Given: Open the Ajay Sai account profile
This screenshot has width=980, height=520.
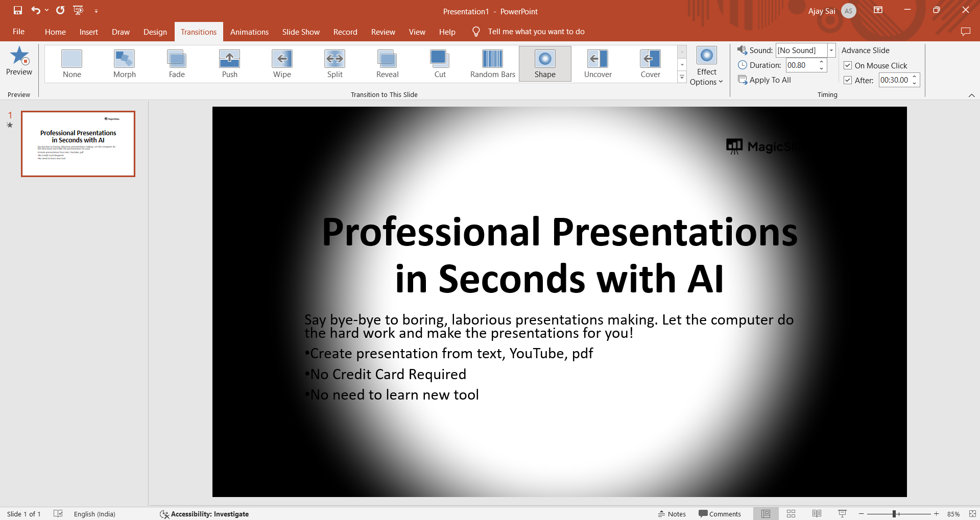Looking at the screenshot, I should click(832, 11).
